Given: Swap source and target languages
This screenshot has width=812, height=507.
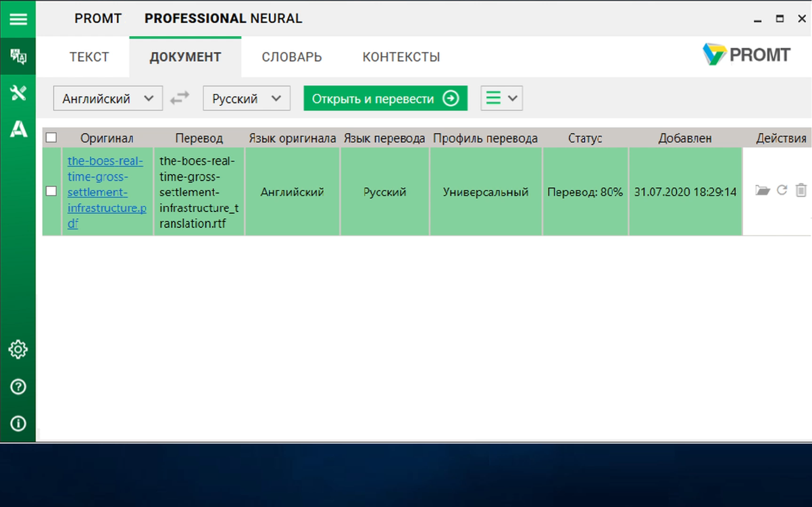Looking at the screenshot, I should pos(180,99).
